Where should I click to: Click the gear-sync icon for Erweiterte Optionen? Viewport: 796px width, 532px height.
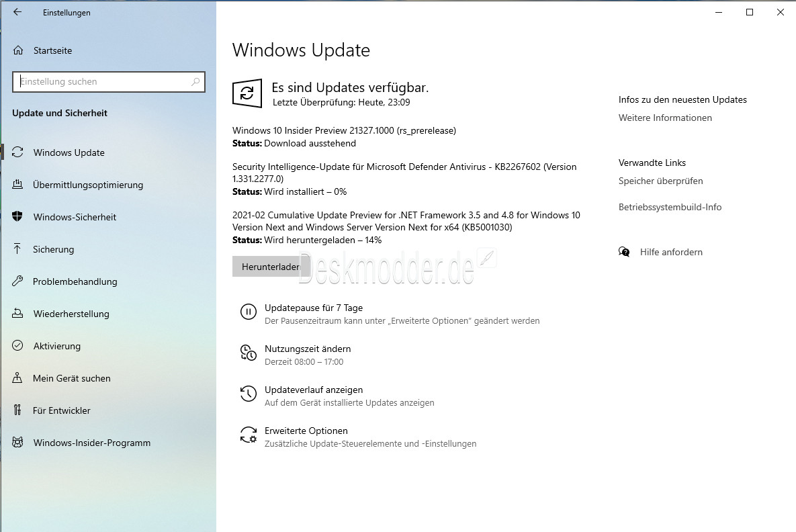pyautogui.click(x=249, y=435)
